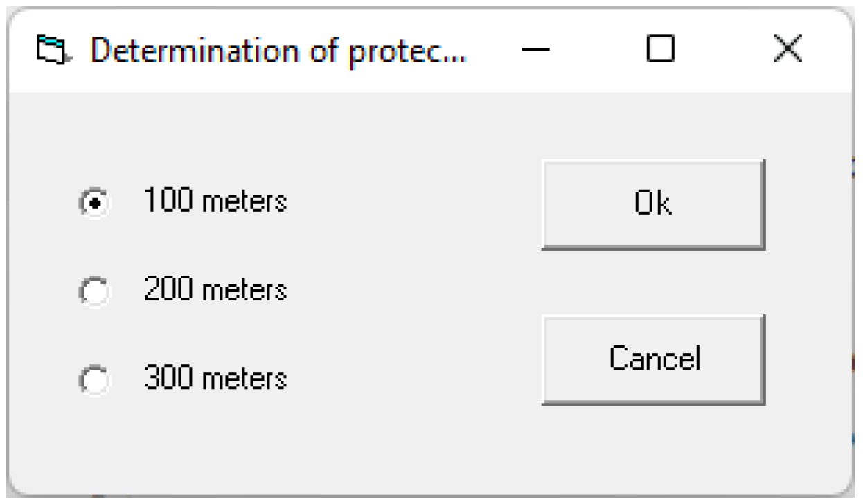Minimize the Determination of protection dialog
This screenshot has height=504, width=863.
[535, 51]
